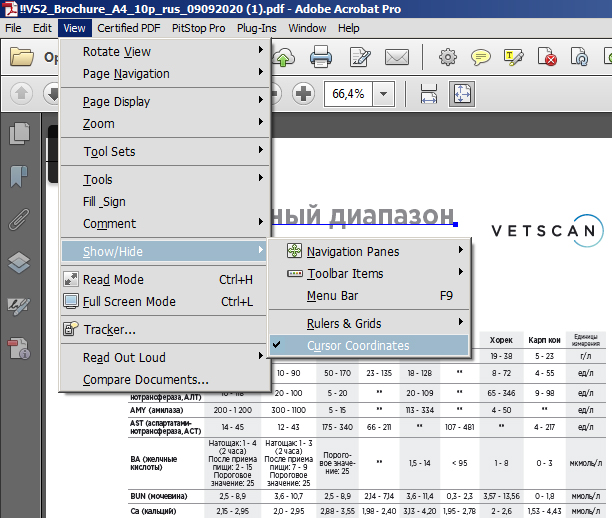Click the delete page red-X icon
612x518 pixels.
click(547, 57)
